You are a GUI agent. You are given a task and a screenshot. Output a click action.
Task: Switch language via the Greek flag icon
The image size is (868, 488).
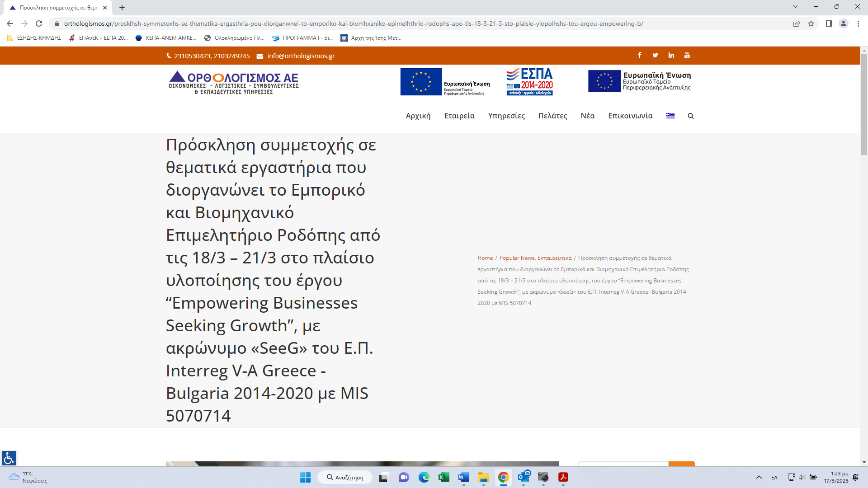(670, 116)
